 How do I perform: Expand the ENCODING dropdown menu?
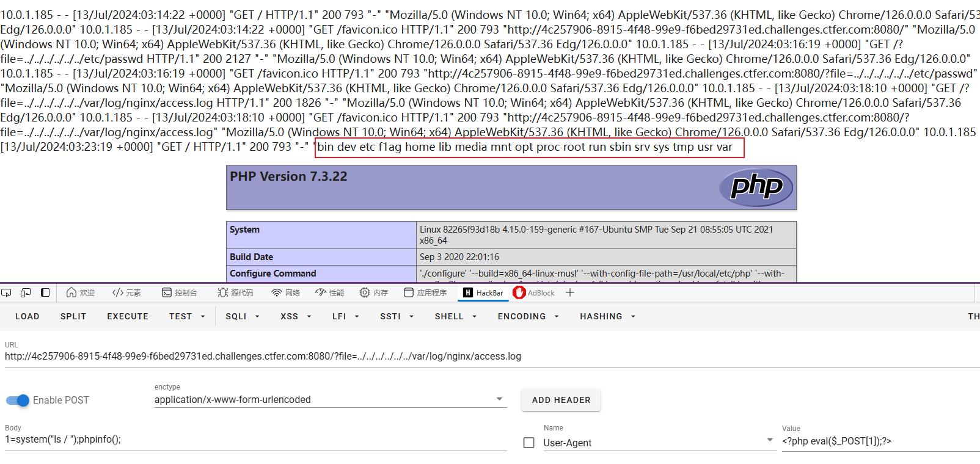click(x=528, y=316)
